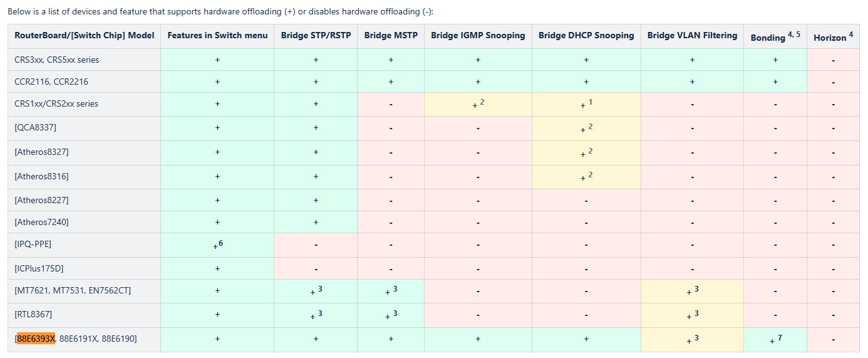
Task: Click the minus in RTL8367 Bonding cell
Action: (x=775, y=315)
